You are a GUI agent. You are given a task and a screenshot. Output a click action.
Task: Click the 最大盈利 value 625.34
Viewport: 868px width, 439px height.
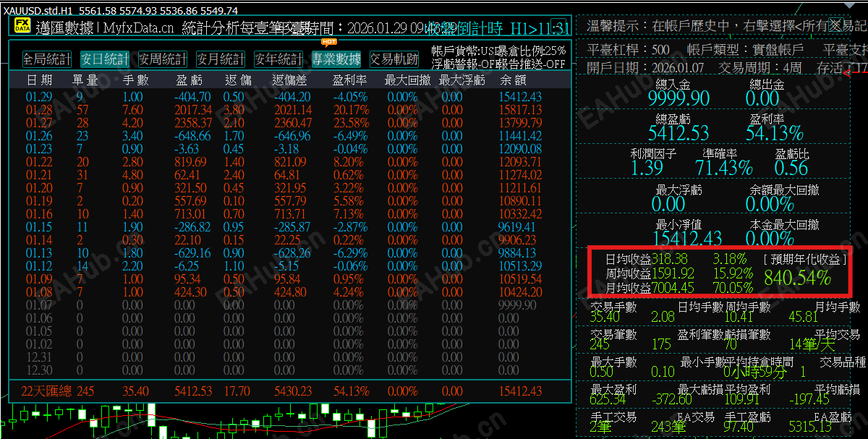[x=608, y=399]
